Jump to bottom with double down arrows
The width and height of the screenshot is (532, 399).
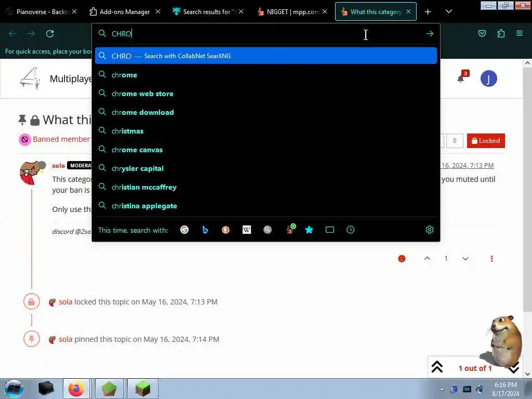(x=514, y=367)
